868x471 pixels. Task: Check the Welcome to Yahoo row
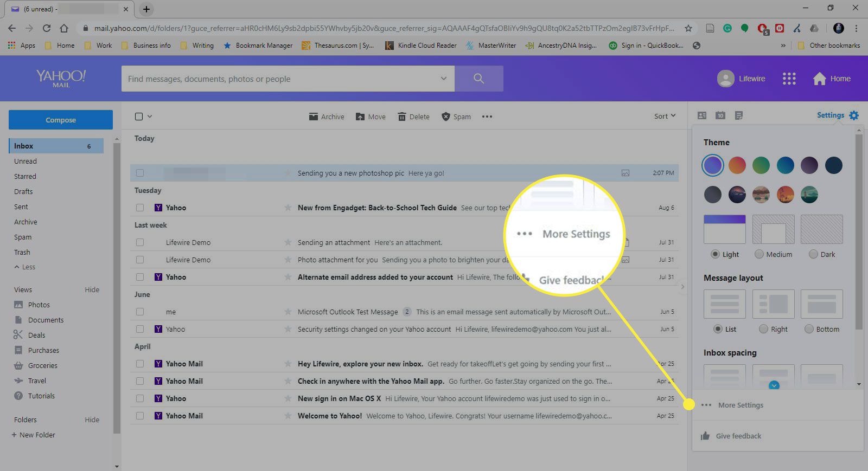point(140,416)
